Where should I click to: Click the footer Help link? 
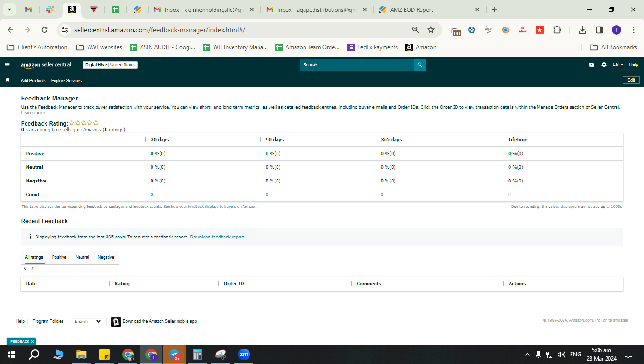(20, 321)
